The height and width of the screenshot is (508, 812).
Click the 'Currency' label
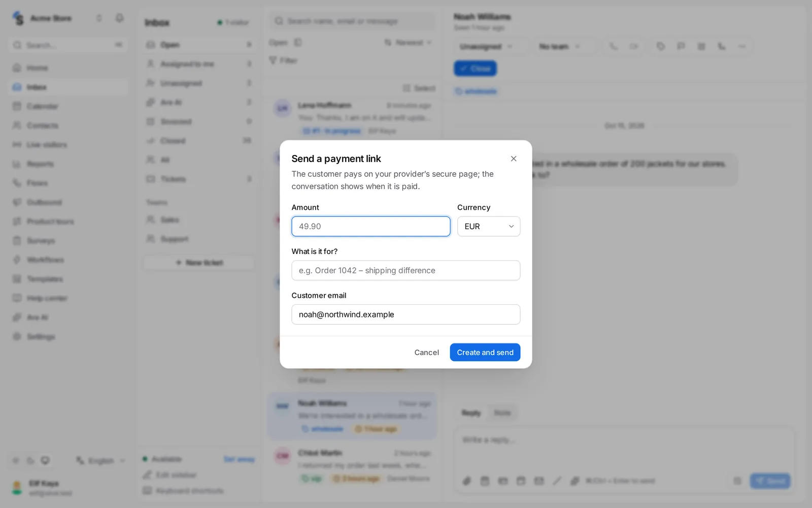(473, 207)
